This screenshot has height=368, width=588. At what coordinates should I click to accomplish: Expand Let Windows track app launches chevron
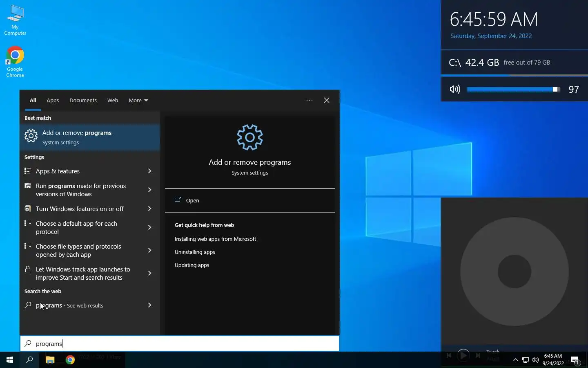click(x=149, y=273)
